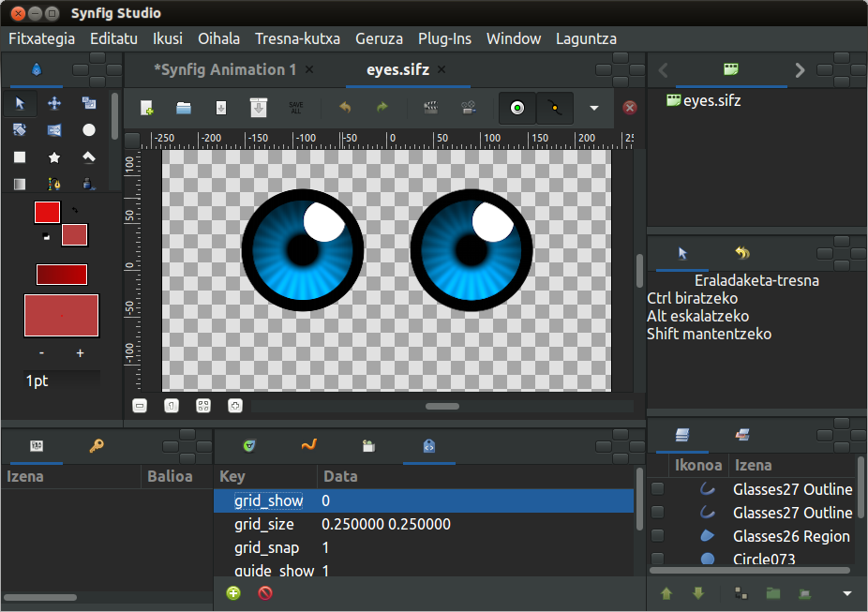Add a new metadata entry
This screenshot has height=612, width=868.
(x=233, y=593)
